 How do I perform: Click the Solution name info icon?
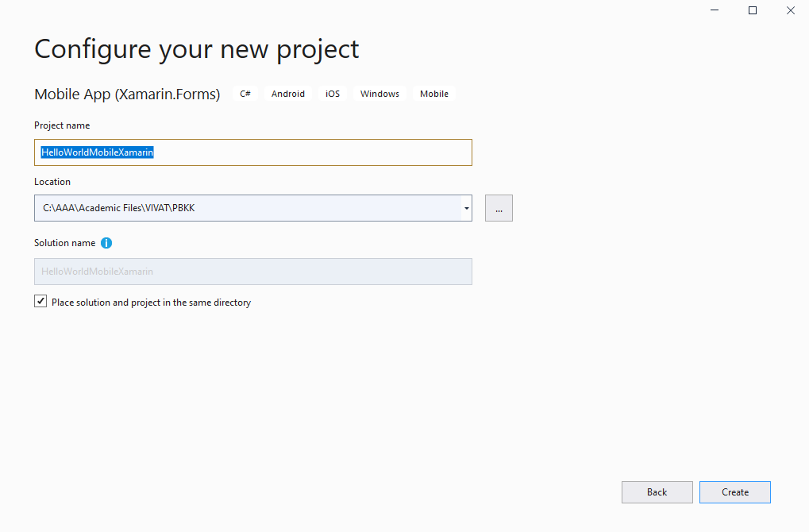[x=106, y=243]
